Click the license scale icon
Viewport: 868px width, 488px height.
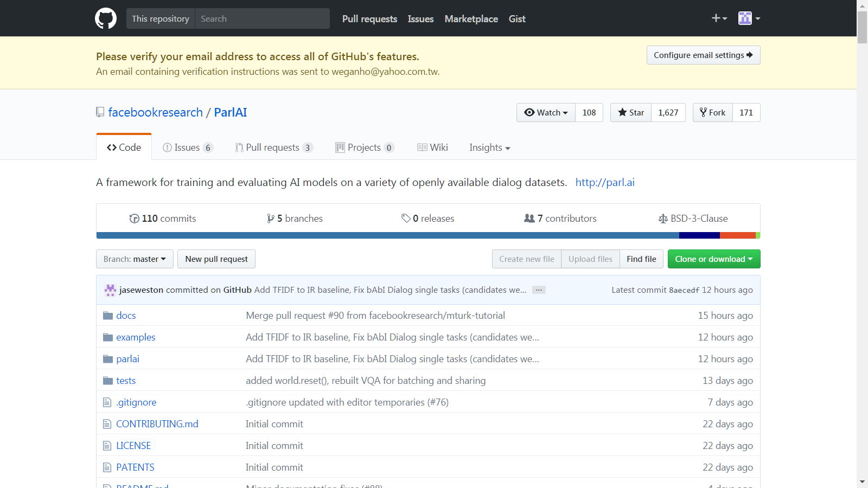pos(663,219)
